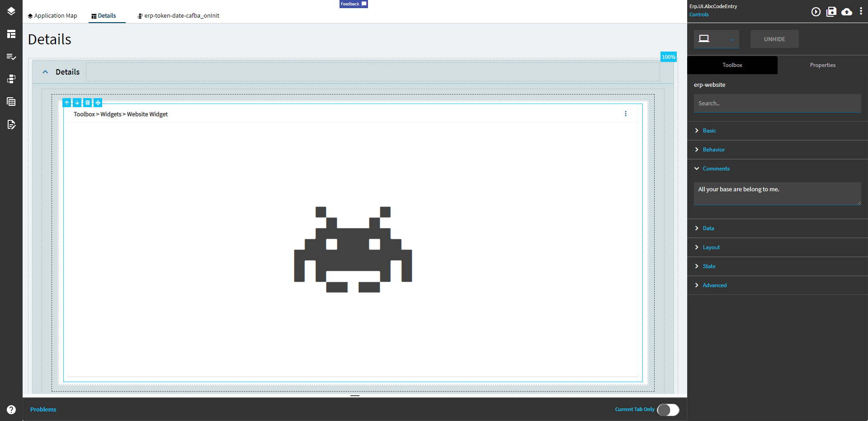Open the data table icon in left sidebar
The height and width of the screenshot is (421, 868).
click(11, 102)
